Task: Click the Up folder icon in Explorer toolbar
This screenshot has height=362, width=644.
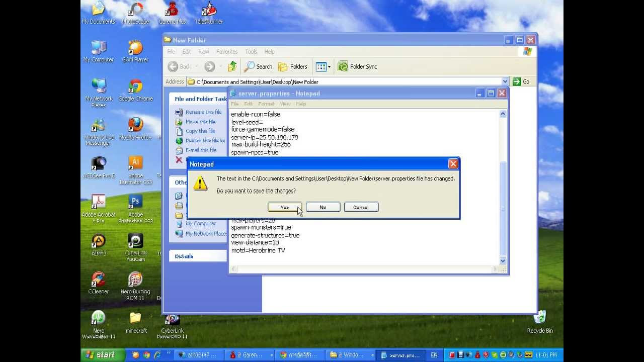Action: click(x=232, y=66)
